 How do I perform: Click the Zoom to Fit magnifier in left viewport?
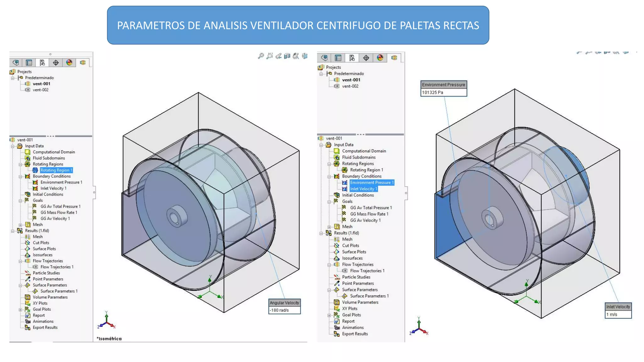click(x=261, y=56)
